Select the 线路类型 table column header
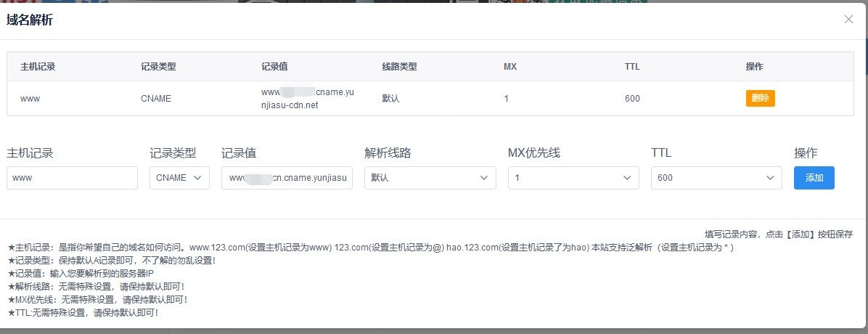The width and height of the screenshot is (868, 334). (x=399, y=67)
